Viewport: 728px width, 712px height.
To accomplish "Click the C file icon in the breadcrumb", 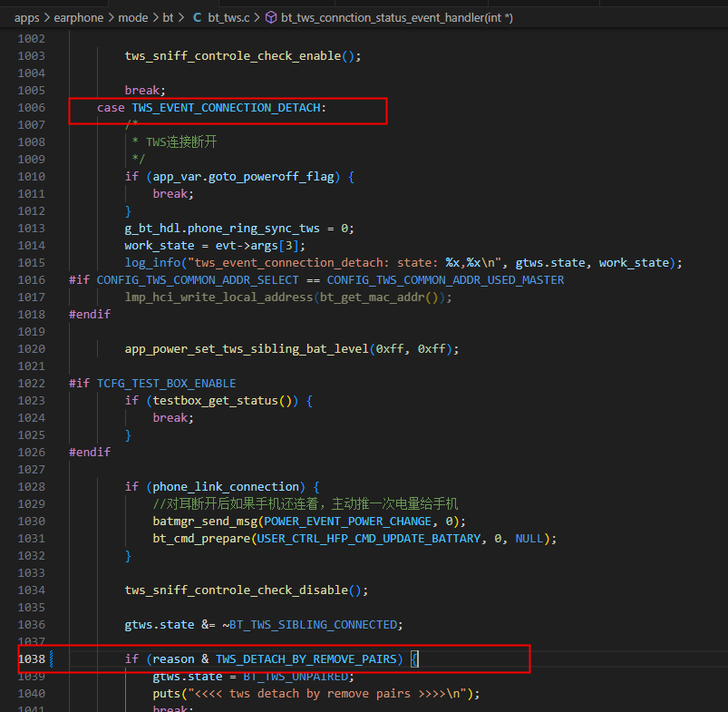I will 198,17.
